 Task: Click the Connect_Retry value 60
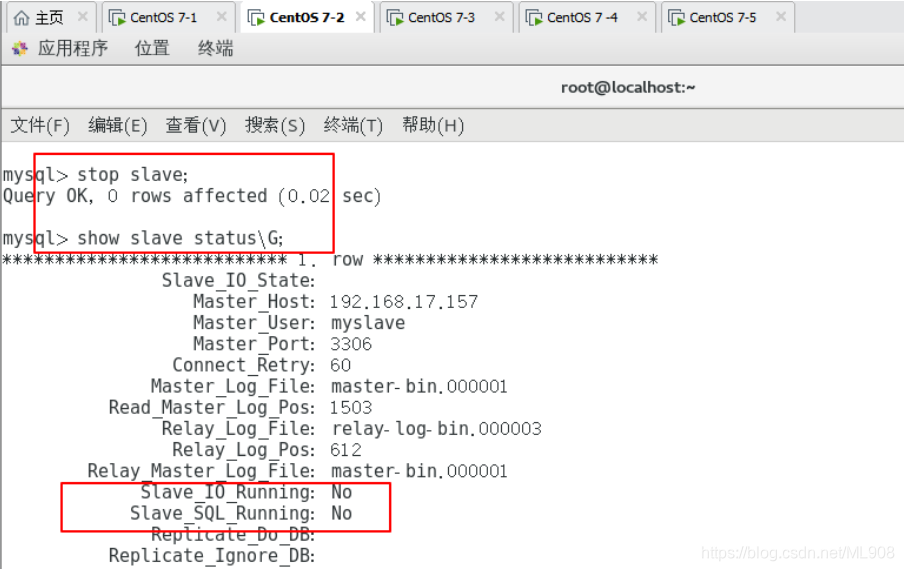(x=340, y=365)
